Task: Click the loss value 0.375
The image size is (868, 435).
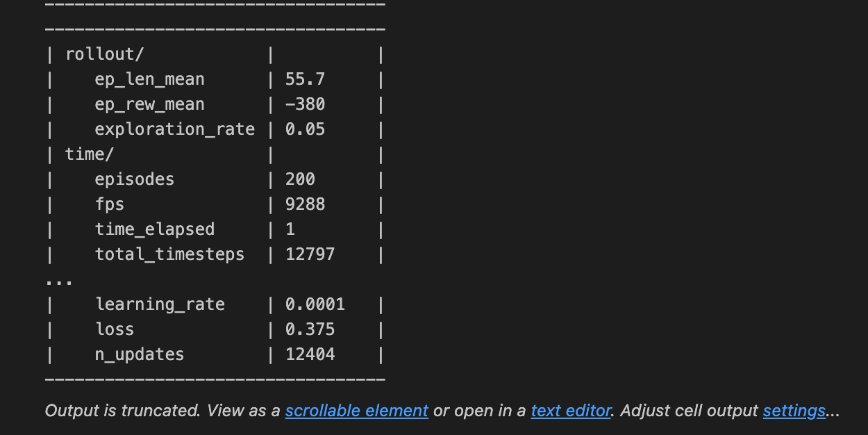Action: 310,329
